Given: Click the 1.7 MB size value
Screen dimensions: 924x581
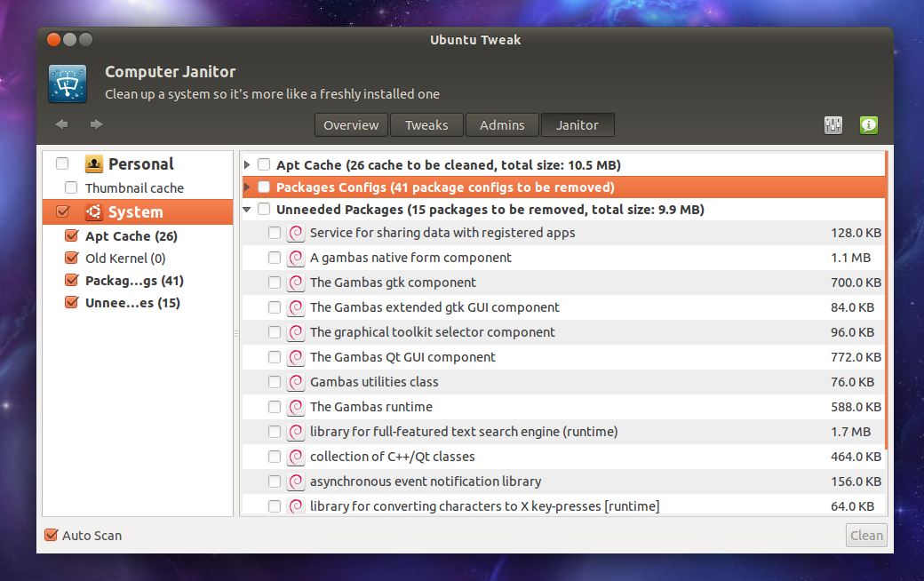Looking at the screenshot, I should click(850, 432).
